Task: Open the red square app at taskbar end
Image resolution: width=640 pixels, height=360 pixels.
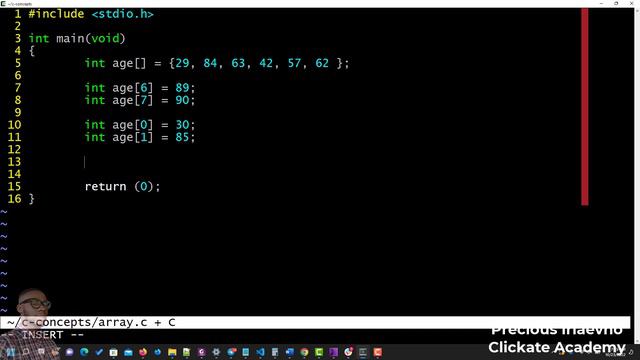Action: point(378,352)
